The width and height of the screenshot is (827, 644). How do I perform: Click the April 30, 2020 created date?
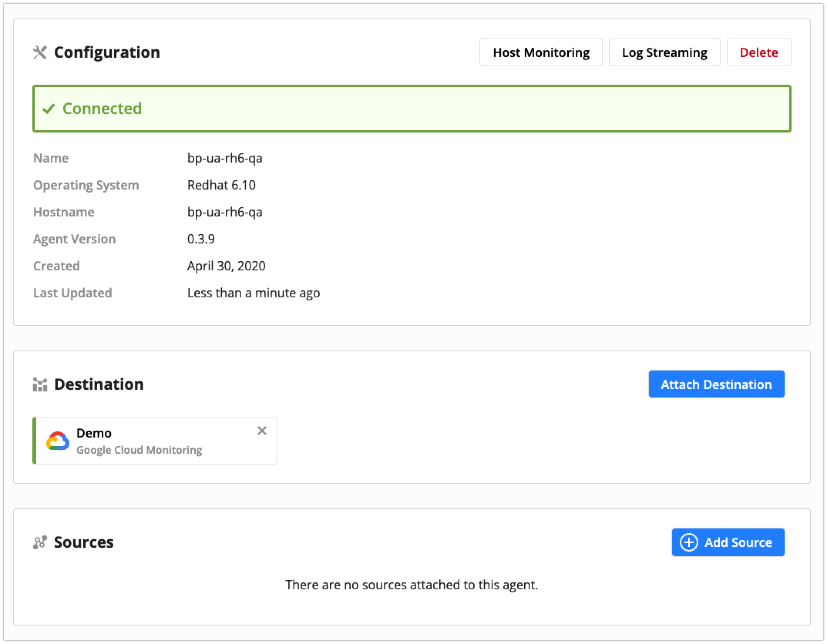(x=226, y=266)
